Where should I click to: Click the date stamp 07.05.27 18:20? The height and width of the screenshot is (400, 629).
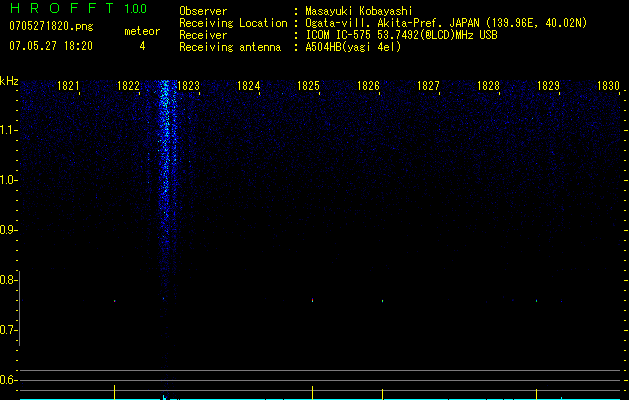coord(51,46)
